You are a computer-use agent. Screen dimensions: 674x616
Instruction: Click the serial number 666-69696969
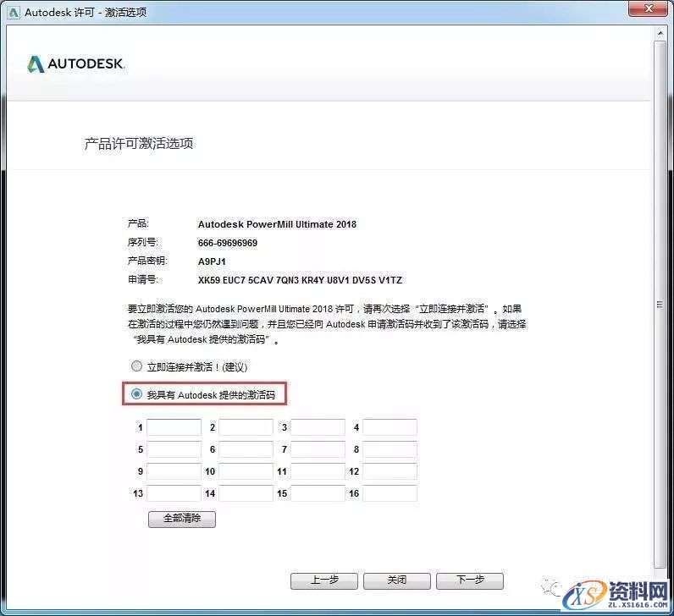(228, 243)
